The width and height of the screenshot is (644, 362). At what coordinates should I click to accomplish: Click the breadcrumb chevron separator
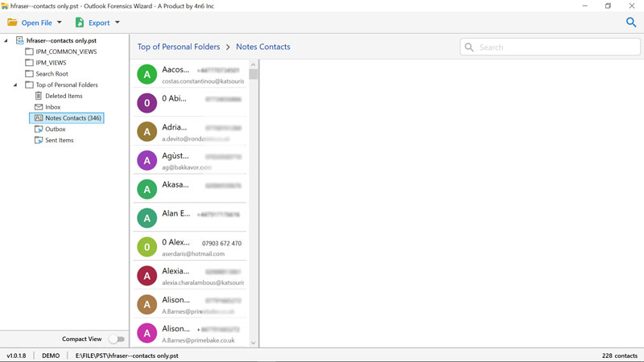228,47
